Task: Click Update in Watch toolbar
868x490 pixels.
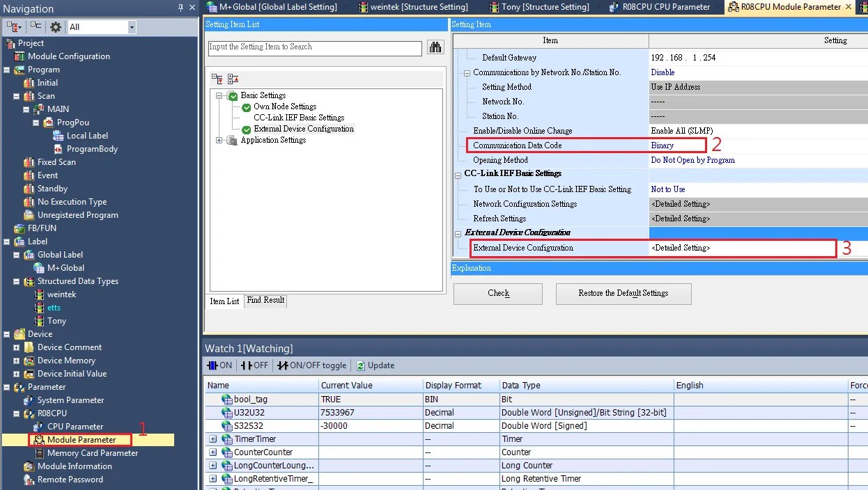Action: (x=375, y=365)
